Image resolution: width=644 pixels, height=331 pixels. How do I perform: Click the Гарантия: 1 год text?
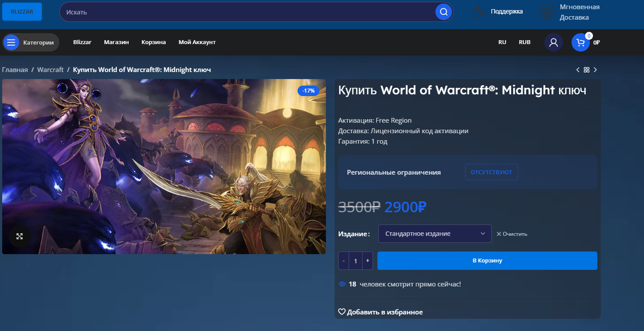tap(363, 142)
